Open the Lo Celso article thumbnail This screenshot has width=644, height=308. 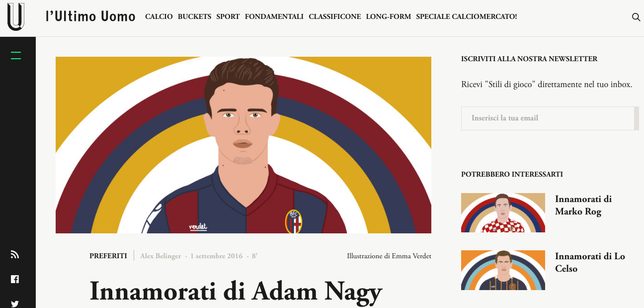[x=503, y=270]
